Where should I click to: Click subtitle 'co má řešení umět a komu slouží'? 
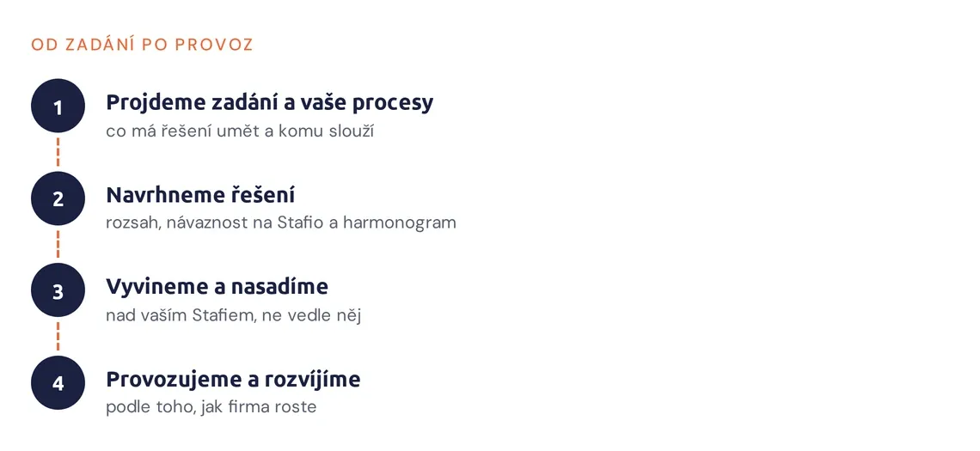point(239,131)
